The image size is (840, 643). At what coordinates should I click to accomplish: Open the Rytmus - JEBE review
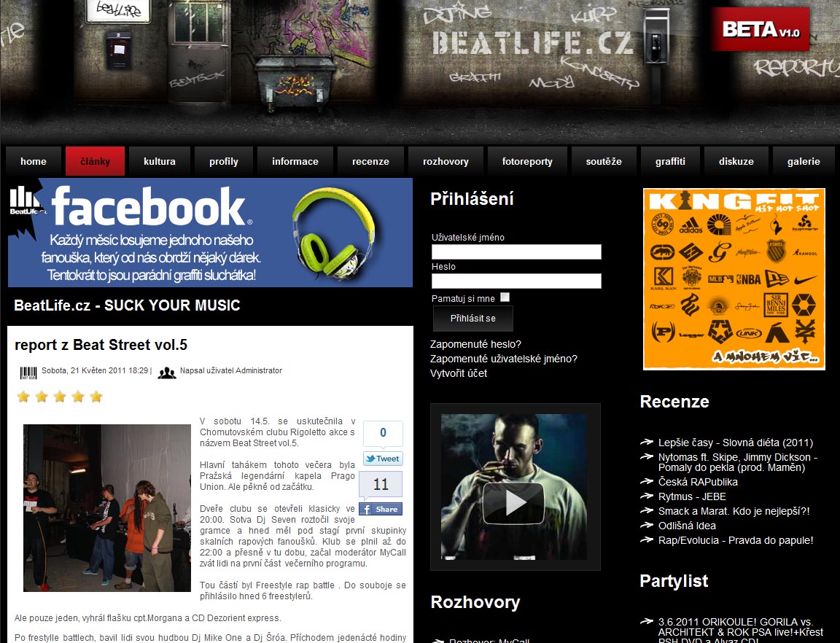tap(692, 496)
